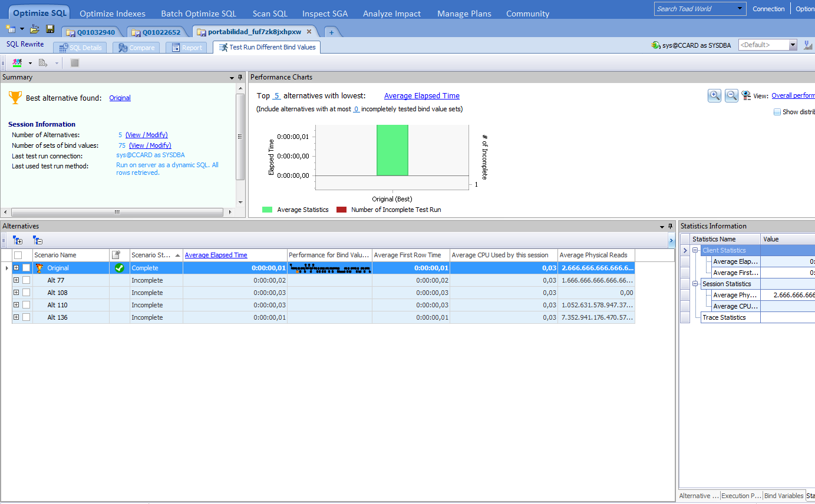This screenshot has width=815, height=504.
Task: Open the Inspect SGA tab
Action: tap(325, 14)
